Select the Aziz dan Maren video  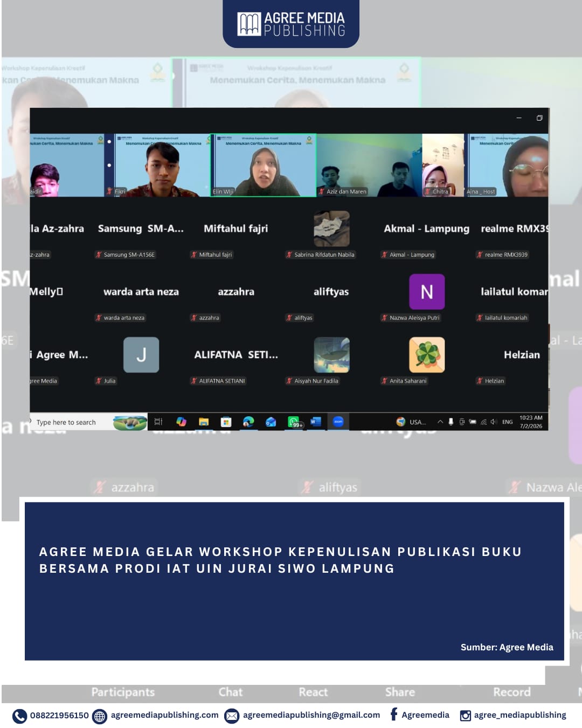(x=369, y=165)
